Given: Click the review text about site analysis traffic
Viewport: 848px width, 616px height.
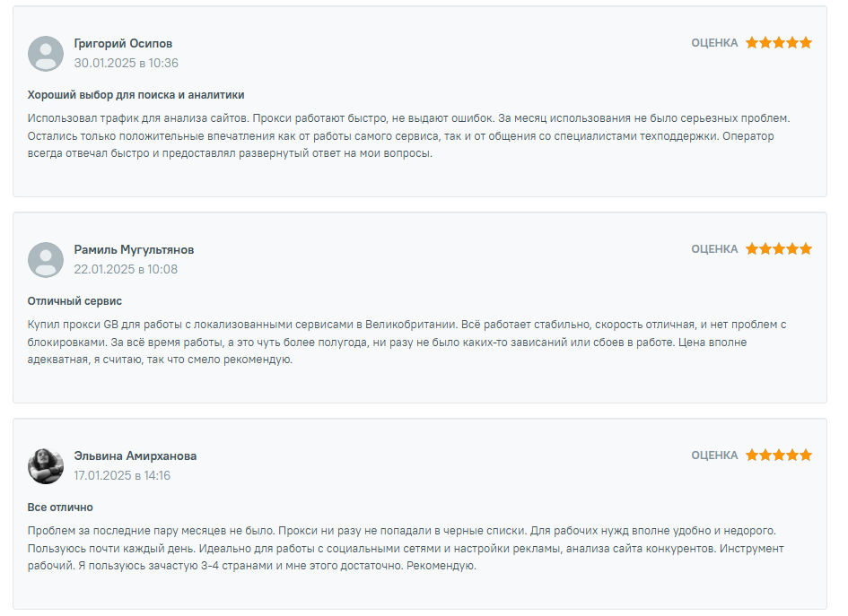Looking at the screenshot, I should pos(409,135).
